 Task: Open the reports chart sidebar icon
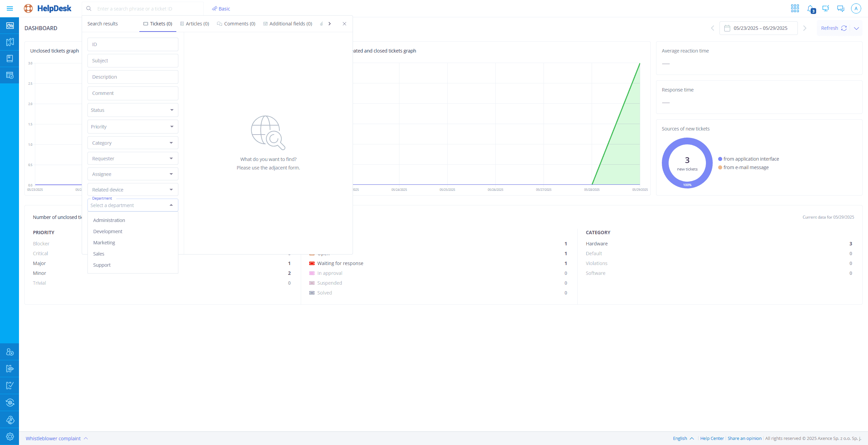[x=10, y=385]
